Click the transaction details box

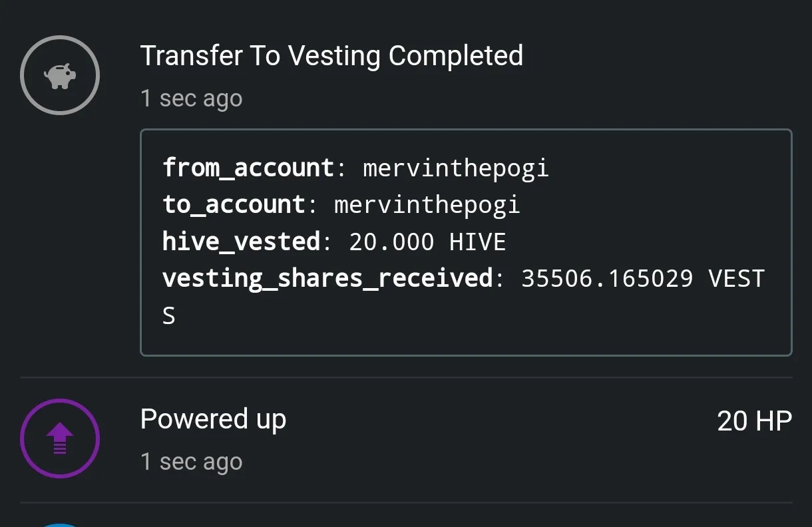coord(466,243)
